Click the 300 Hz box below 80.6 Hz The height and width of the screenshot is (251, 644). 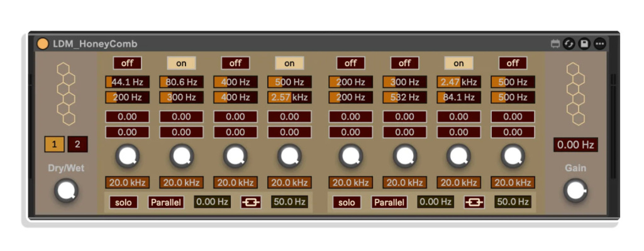click(x=181, y=98)
